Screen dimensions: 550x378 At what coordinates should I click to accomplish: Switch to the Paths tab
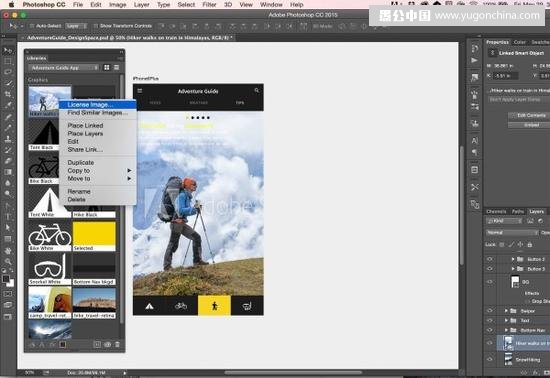tap(518, 211)
